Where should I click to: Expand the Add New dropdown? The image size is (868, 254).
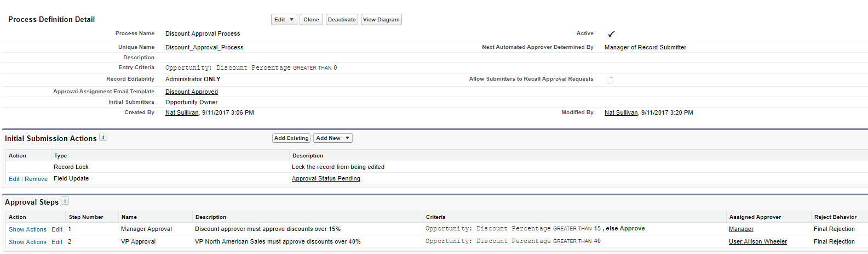[332, 138]
